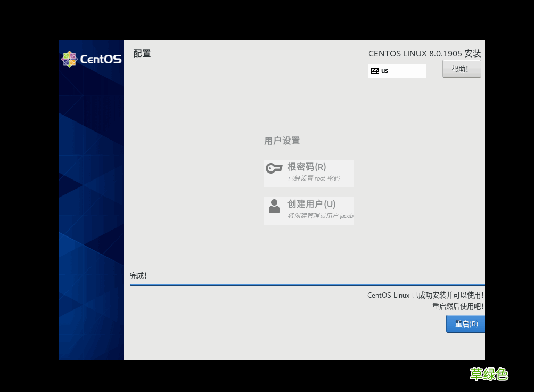534x392 pixels.
Task: Click the 草绿色 watermark text
Action: (x=489, y=374)
